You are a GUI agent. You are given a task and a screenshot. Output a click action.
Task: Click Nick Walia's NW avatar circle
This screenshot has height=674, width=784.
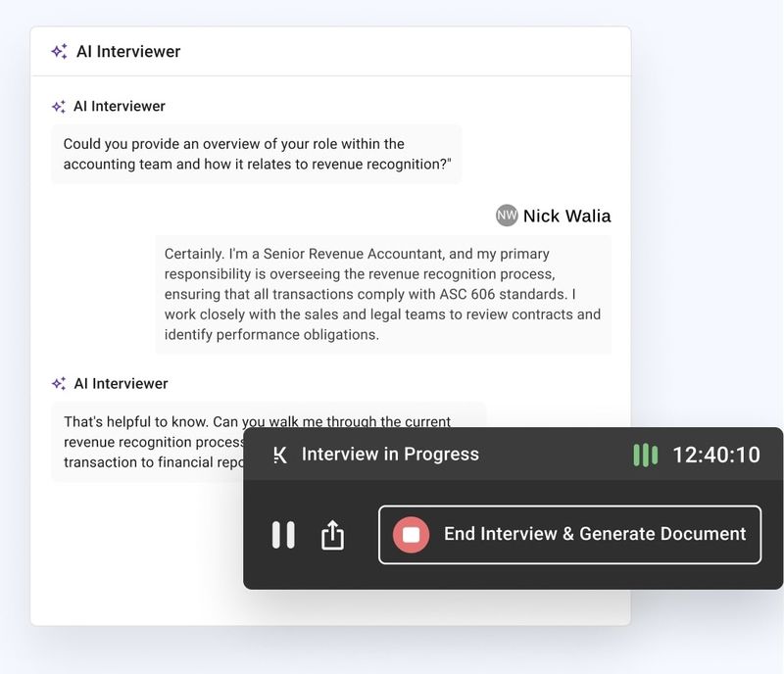(505, 215)
